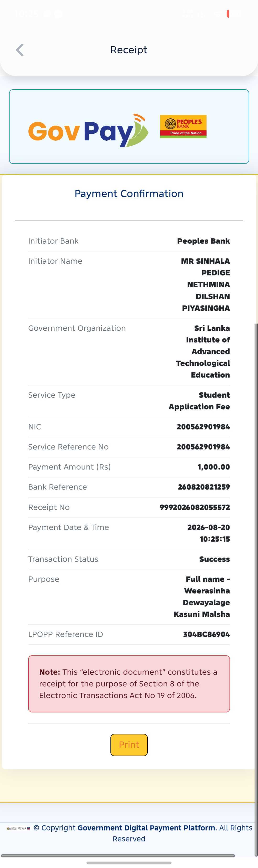The image size is (258, 868).
Task: Click the horizontal scrollbar at the bottom
Action: pyautogui.click(x=118, y=855)
